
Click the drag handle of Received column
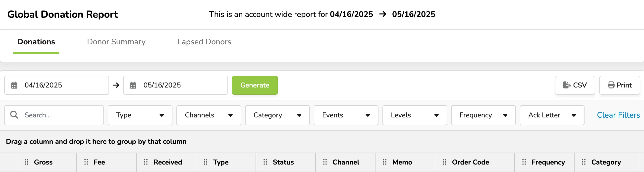tap(146, 162)
